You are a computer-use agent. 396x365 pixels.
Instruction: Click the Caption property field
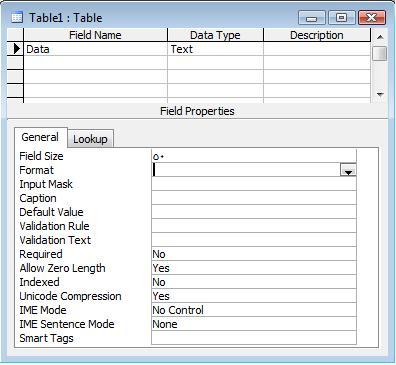point(254,198)
